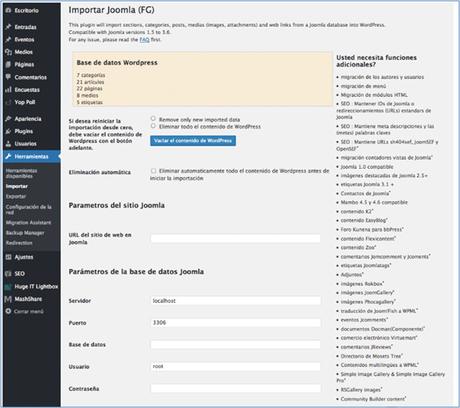
Task: Open the Exportar submenu item
Action: pos(16,197)
